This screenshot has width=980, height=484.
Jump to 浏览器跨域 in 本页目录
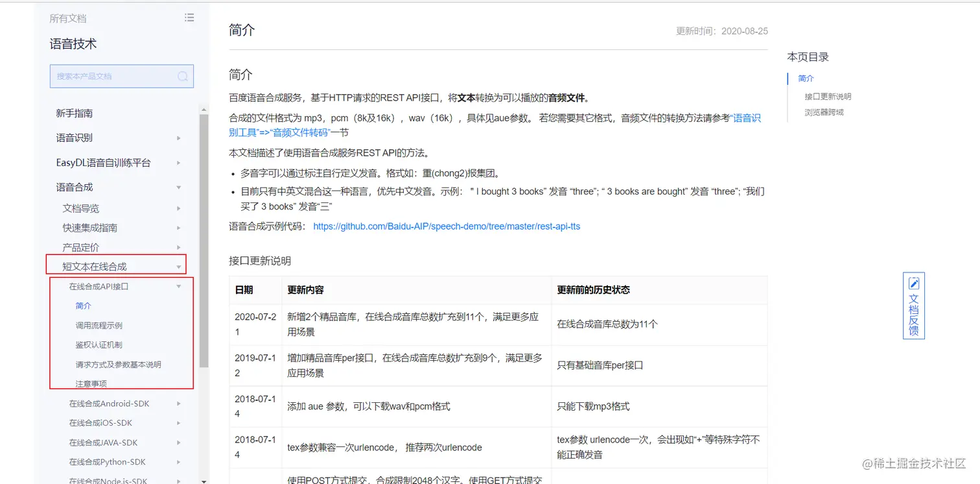point(824,112)
